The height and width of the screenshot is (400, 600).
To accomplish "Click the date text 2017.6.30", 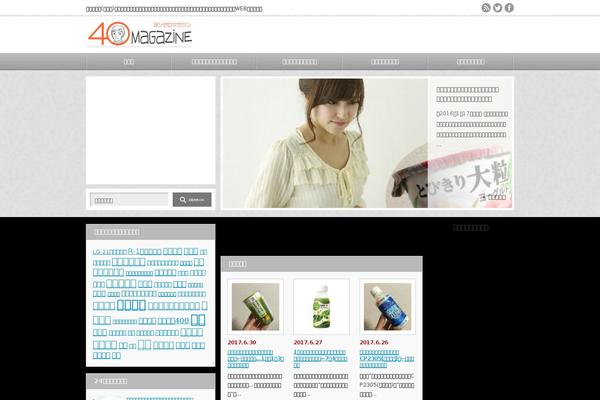I will point(242,342).
